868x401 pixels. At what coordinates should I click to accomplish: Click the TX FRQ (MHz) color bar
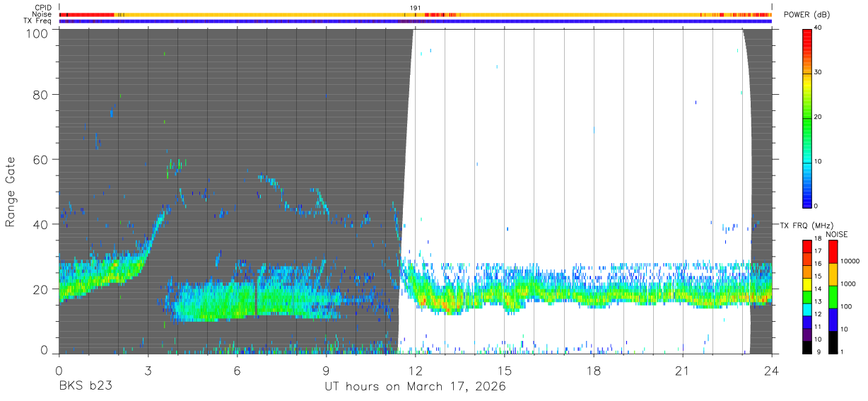click(x=807, y=296)
